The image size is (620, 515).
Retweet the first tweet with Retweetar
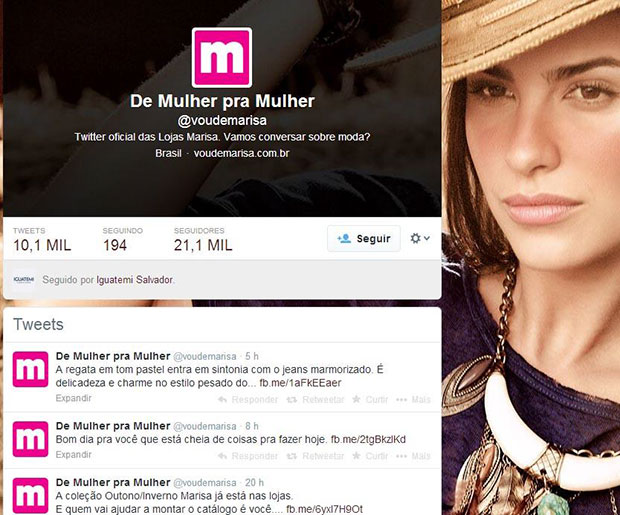pyautogui.click(x=315, y=400)
